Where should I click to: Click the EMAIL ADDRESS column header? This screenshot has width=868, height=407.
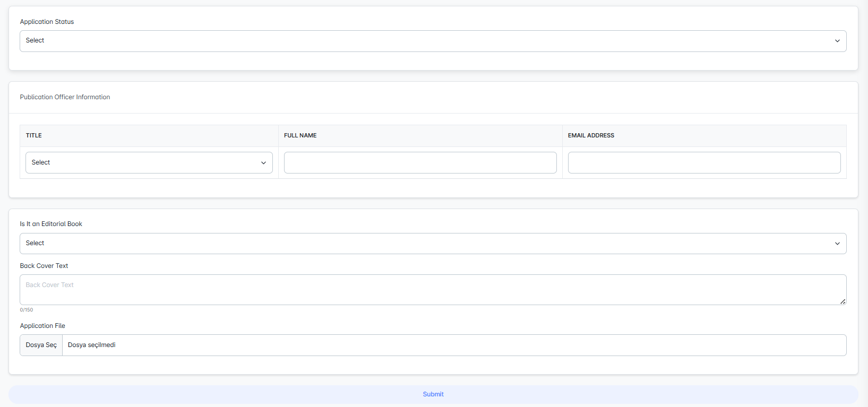tap(591, 135)
